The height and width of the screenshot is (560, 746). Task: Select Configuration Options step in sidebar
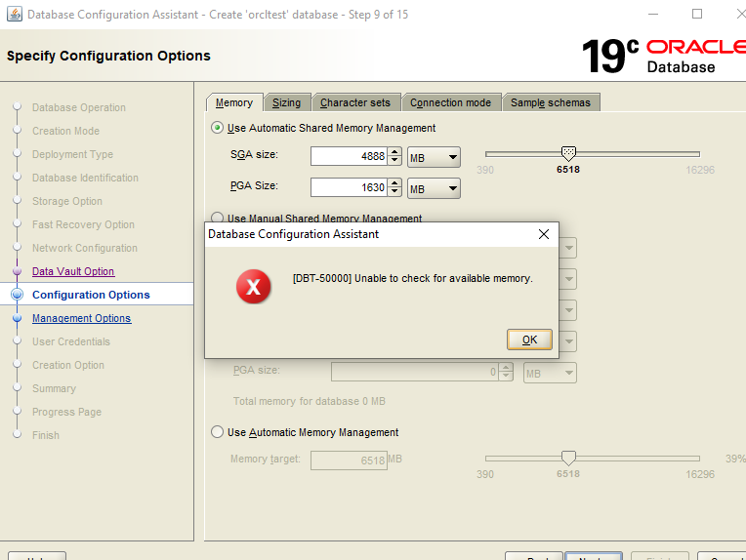[91, 295]
